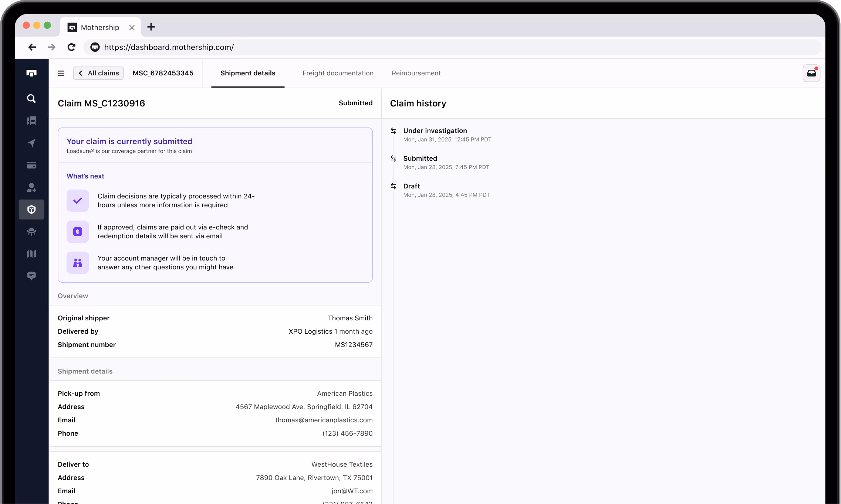Click the UFO icon in the sidebar

click(x=31, y=232)
